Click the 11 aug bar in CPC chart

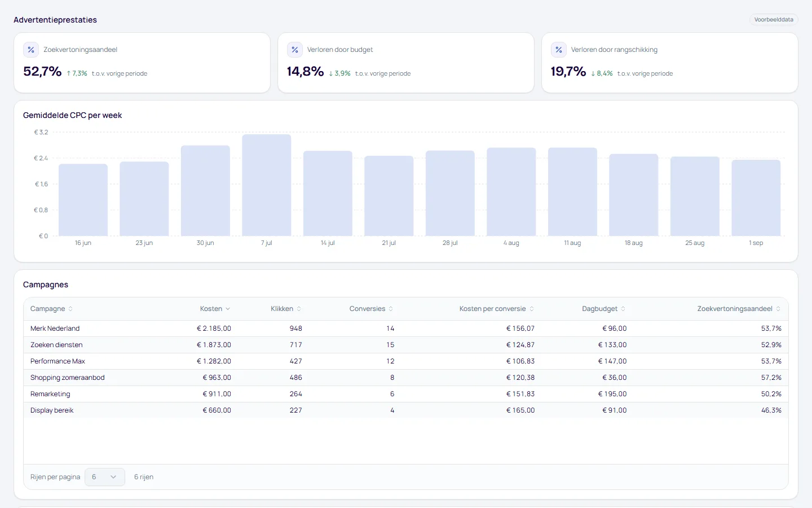coord(572,192)
